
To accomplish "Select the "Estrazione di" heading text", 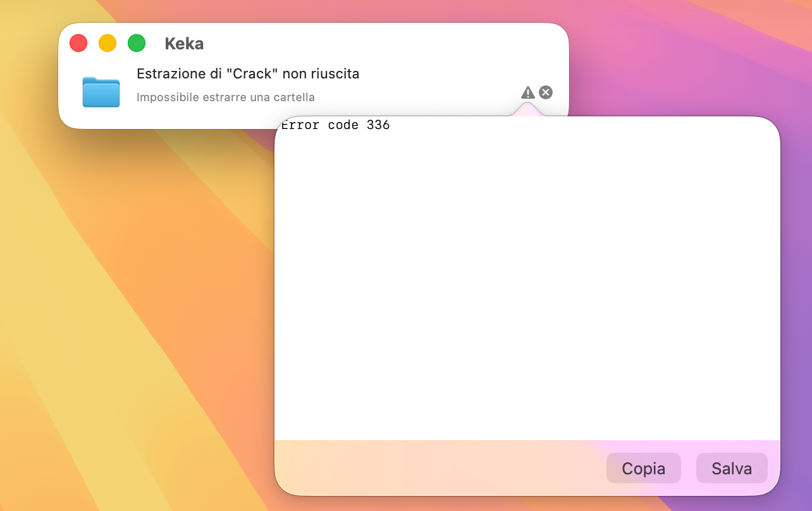I will pyautogui.click(x=179, y=74).
